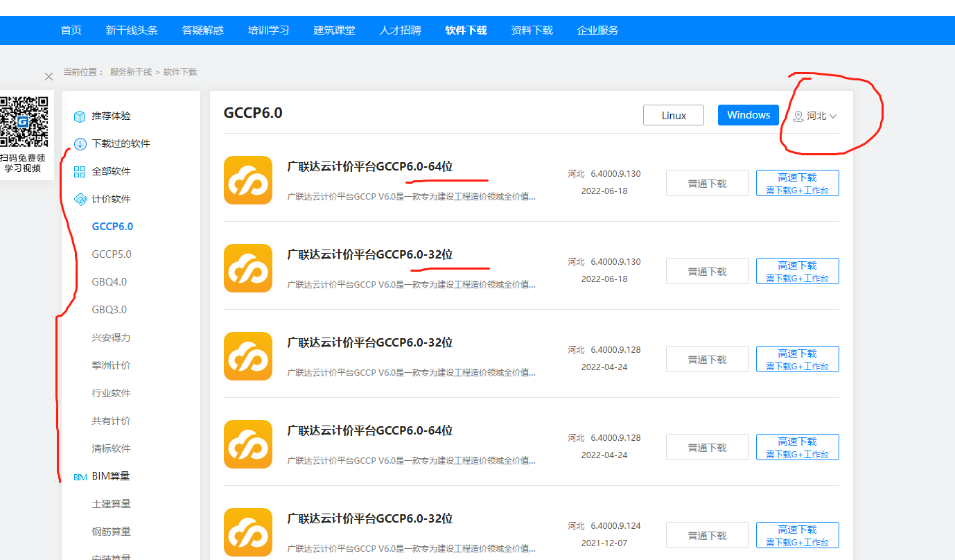
Task: Open 资料下载 in navigation bar
Action: click(x=532, y=30)
